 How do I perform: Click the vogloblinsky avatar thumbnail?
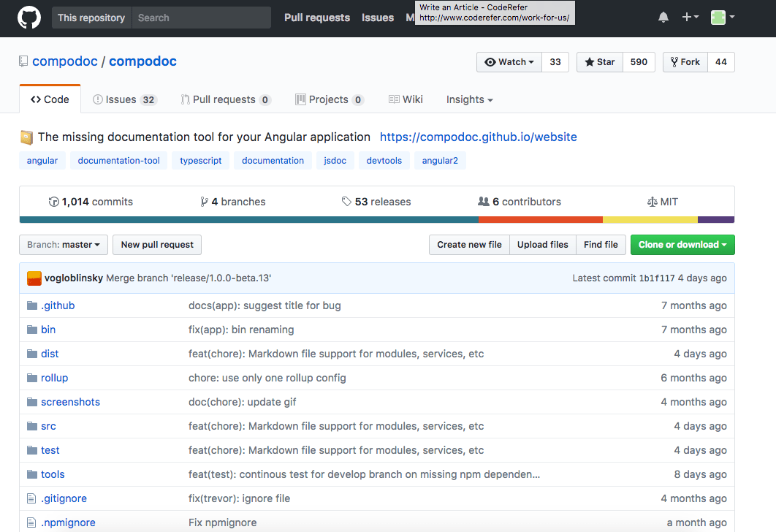click(x=34, y=278)
